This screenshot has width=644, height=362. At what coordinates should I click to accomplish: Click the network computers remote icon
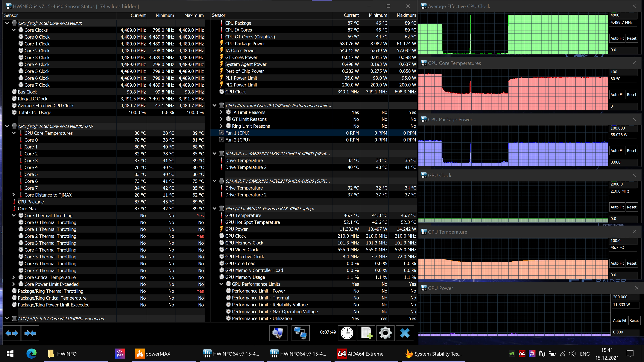click(300, 333)
